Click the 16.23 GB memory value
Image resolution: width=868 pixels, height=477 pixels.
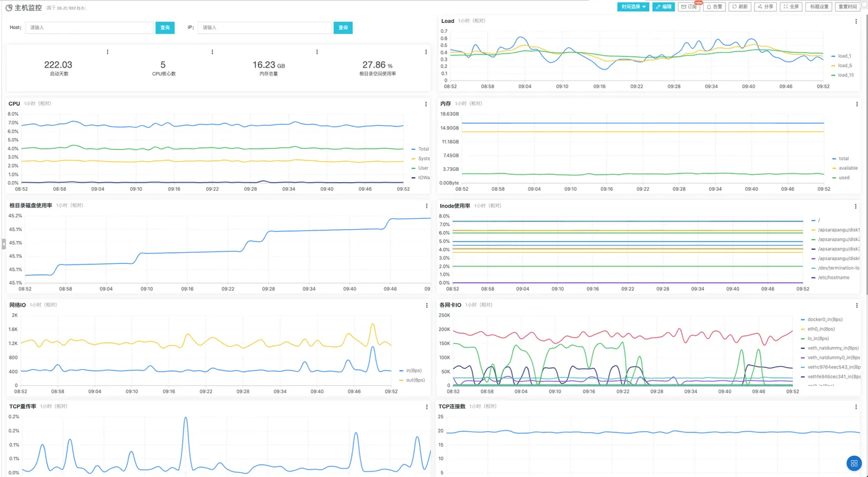click(x=268, y=64)
